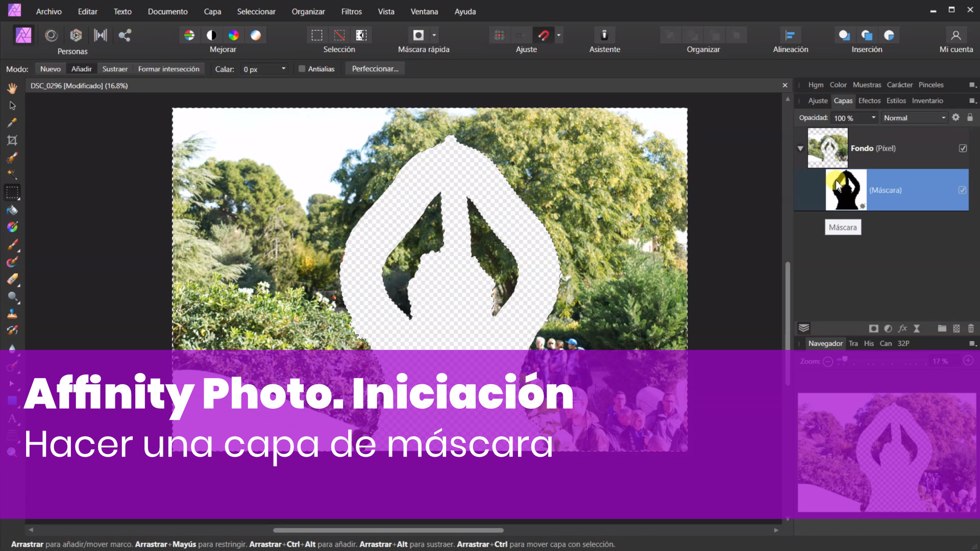Apply Auto Contrast enhancement

(x=211, y=35)
